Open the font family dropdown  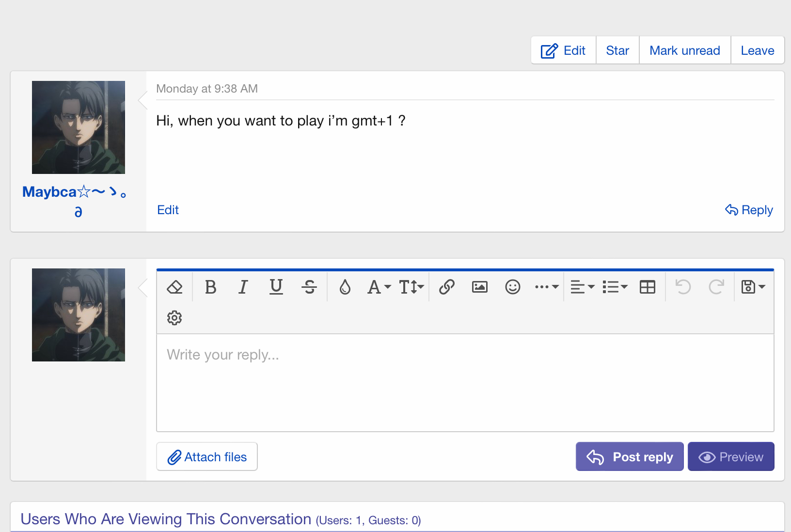pyautogui.click(x=379, y=287)
